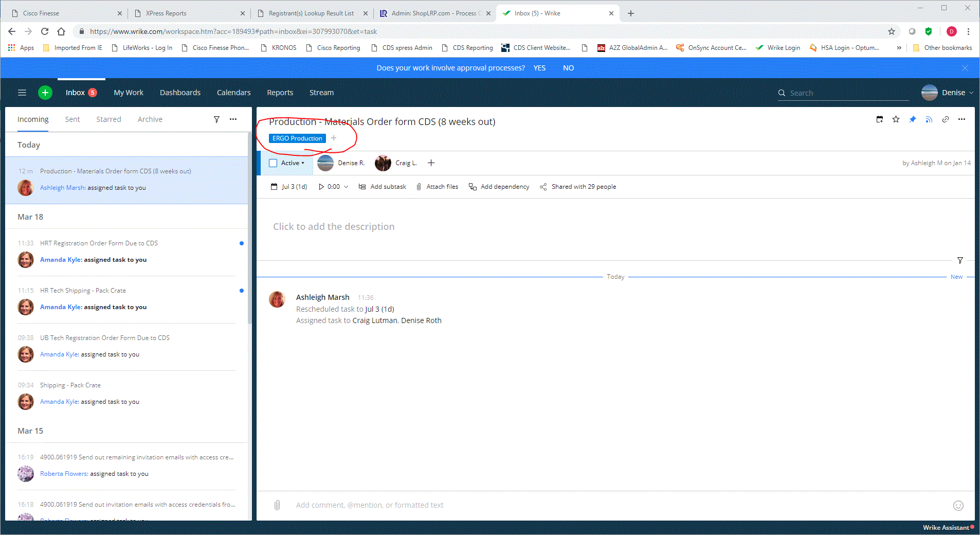
Task: Click the blue pin icon
Action: coord(913,119)
